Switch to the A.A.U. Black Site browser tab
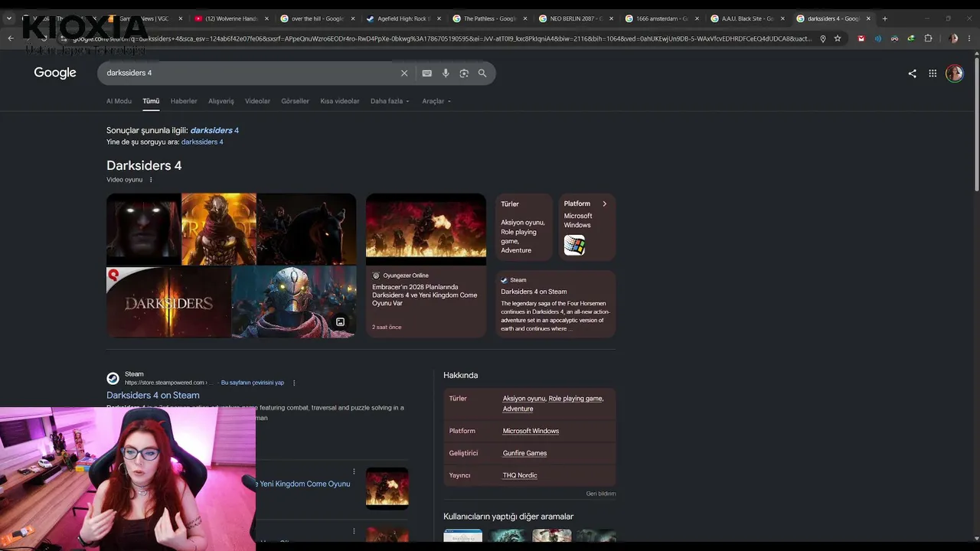Image resolution: width=980 pixels, height=551 pixels. coord(746,18)
